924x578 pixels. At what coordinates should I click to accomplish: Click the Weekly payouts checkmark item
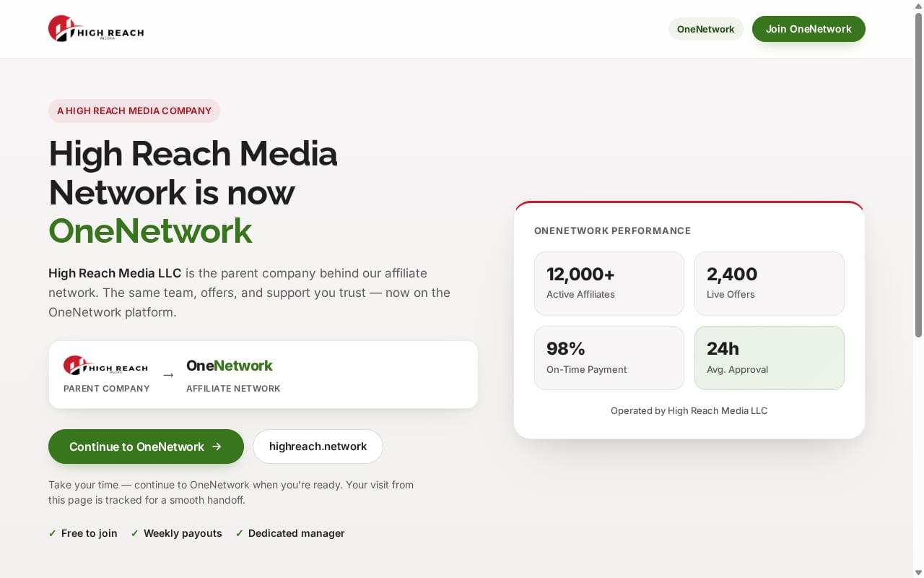pos(176,533)
